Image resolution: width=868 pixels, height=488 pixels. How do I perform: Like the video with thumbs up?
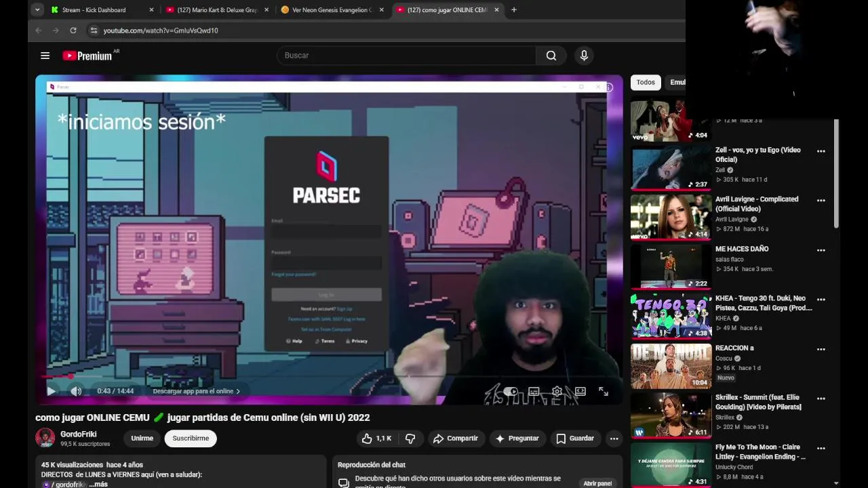376,439
